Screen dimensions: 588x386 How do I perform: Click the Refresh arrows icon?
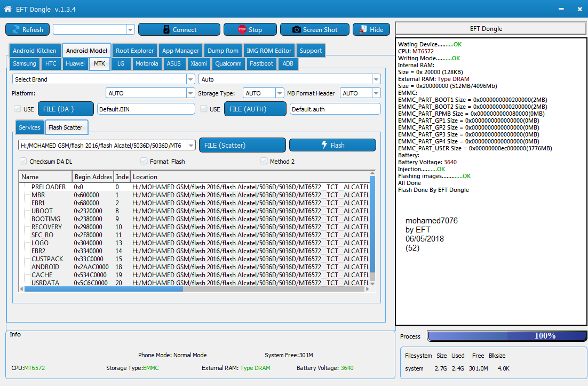click(x=16, y=30)
